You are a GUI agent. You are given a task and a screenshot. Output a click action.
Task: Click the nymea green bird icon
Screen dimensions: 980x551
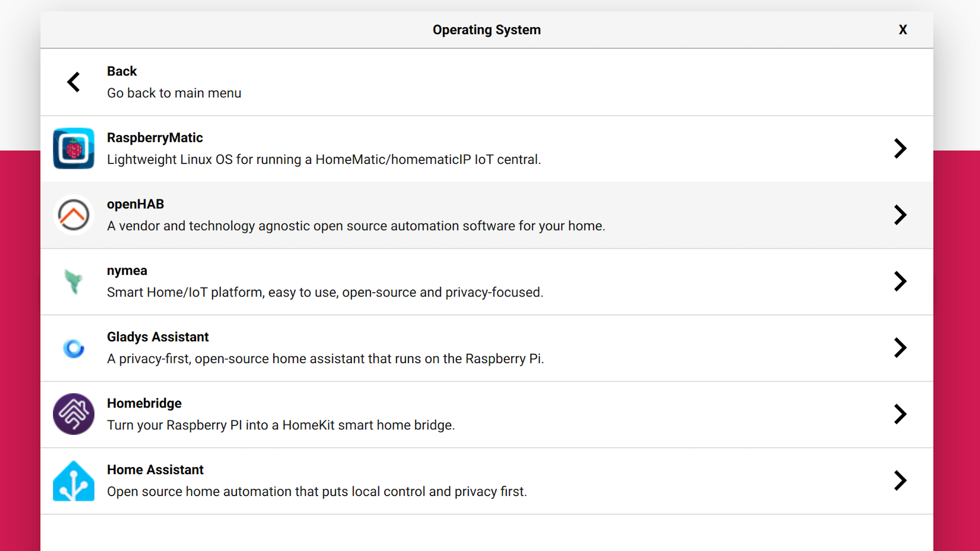(73, 281)
